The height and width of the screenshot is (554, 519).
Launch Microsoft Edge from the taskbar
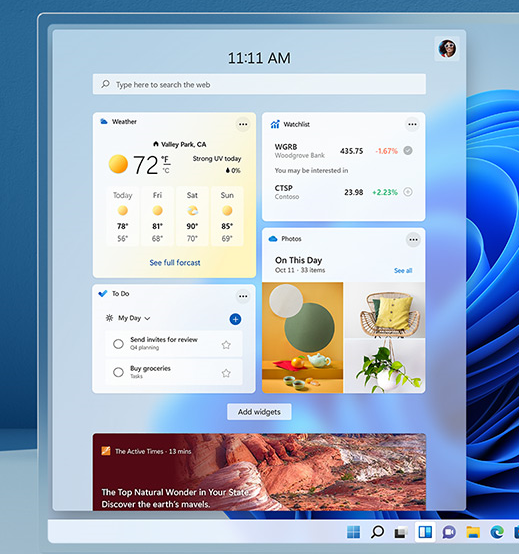click(x=497, y=532)
